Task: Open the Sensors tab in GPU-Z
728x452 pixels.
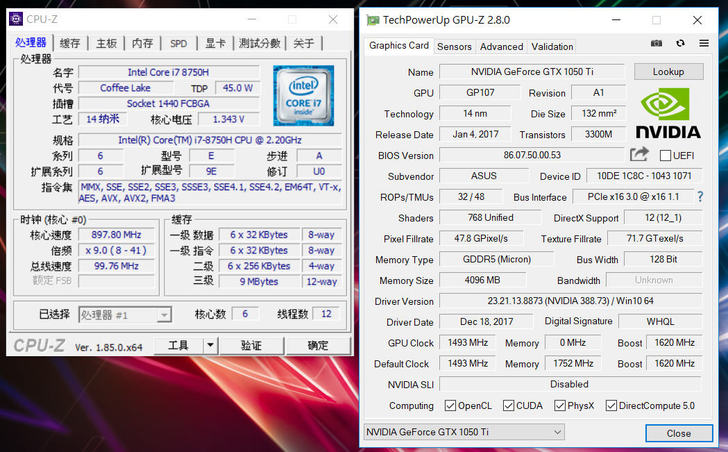Action: tap(454, 46)
